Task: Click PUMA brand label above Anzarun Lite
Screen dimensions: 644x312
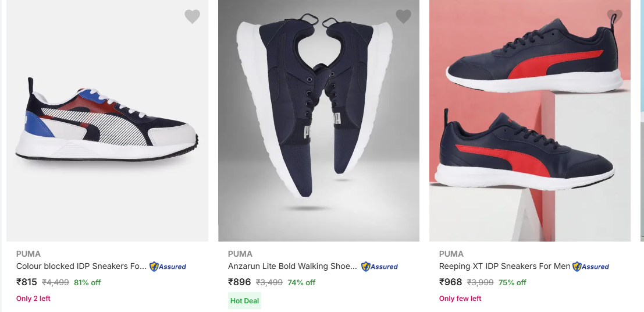Action: 240,254
